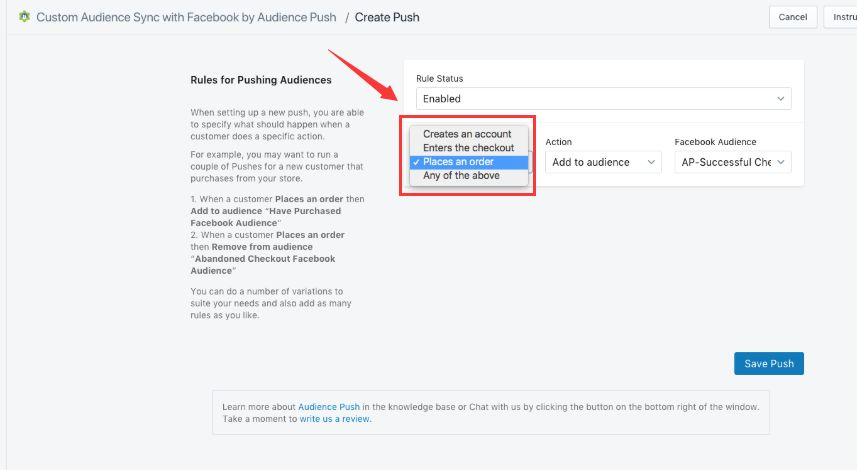
Task: Follow the "write us a review" link
Action: [x=334, y=419]
